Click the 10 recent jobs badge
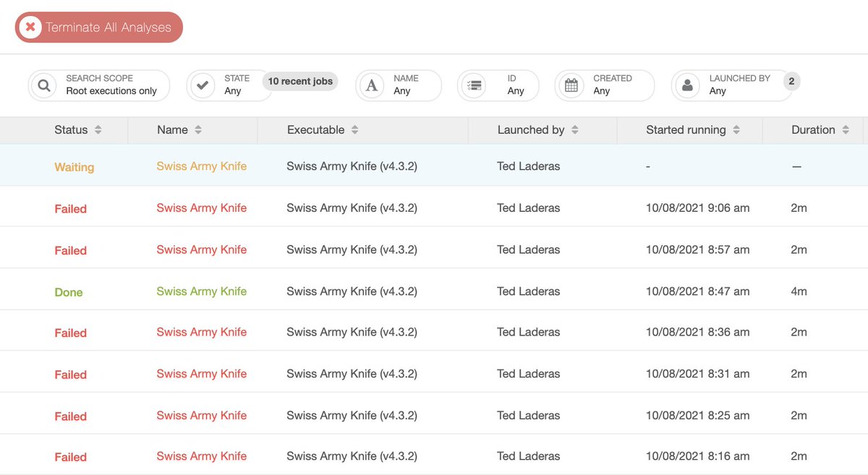 [300, 81]
